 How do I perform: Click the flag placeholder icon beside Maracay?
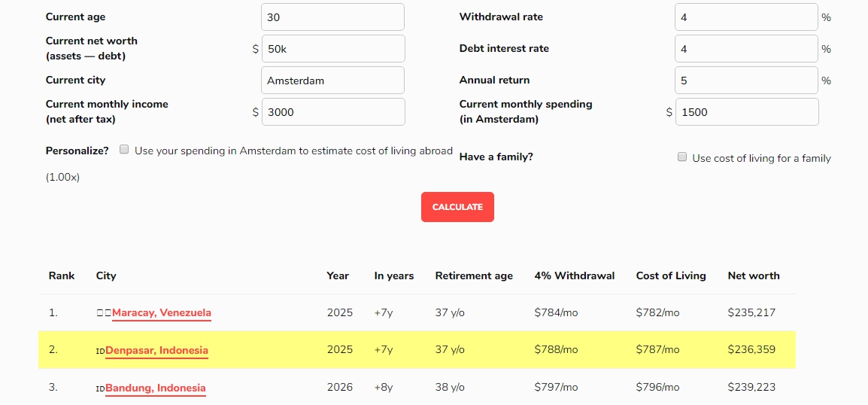coord(104,313)
